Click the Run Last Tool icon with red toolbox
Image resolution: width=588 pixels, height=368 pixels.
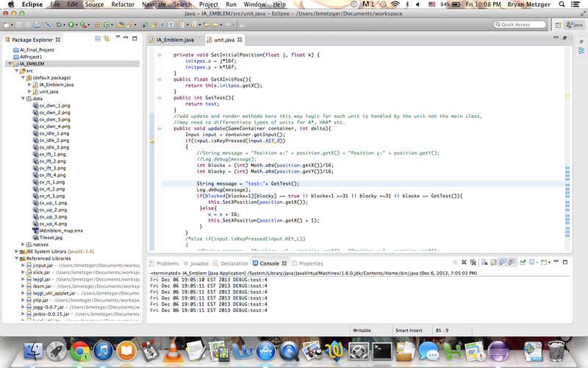(x=83, y=25)
